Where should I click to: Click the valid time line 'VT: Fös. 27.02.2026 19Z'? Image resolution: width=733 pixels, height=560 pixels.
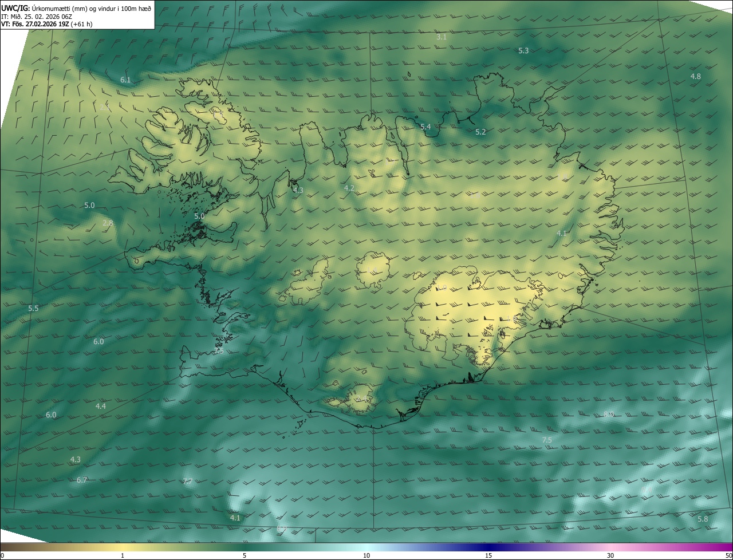34,24
